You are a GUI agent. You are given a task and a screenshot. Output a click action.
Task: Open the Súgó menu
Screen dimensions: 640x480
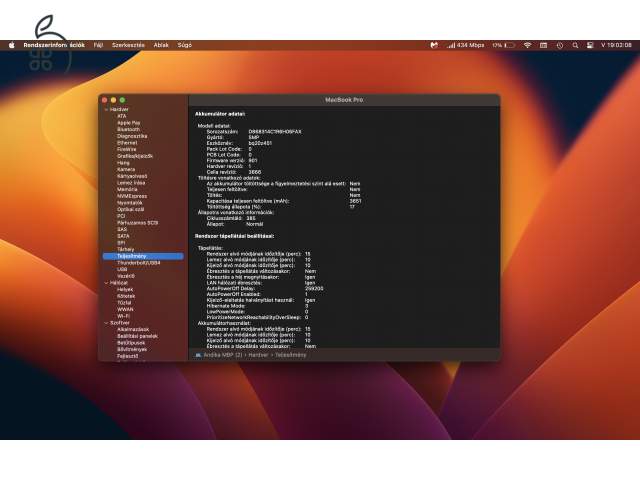click(x=184, y=45)
